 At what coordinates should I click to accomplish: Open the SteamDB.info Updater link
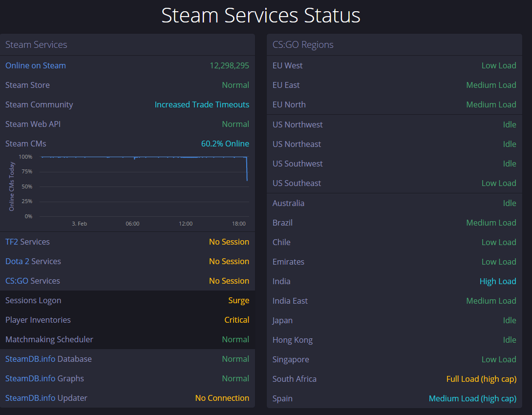[x=46, y=398]
